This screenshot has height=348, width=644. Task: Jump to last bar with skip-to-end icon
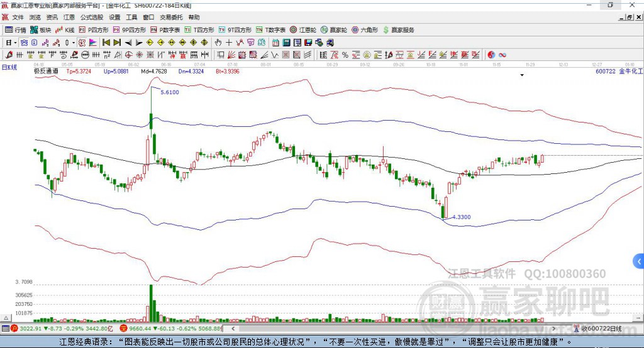117,43
